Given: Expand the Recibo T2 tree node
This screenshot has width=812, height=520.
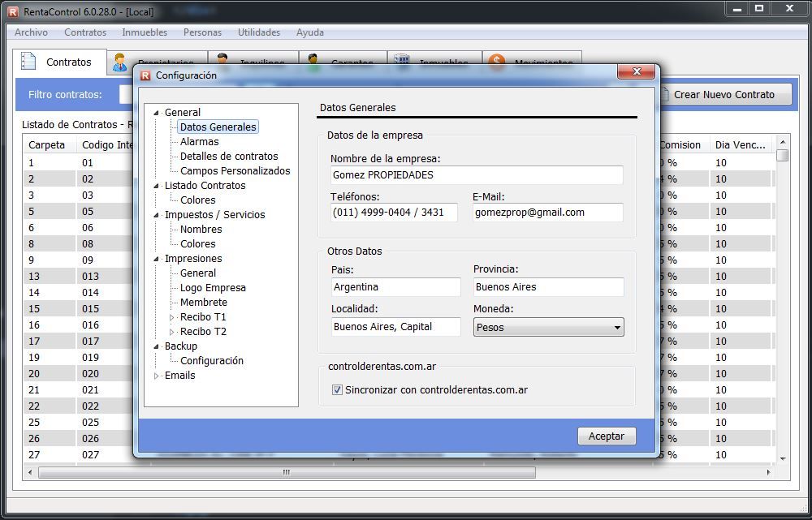Looking at the screenshot, I should point(172,332).
